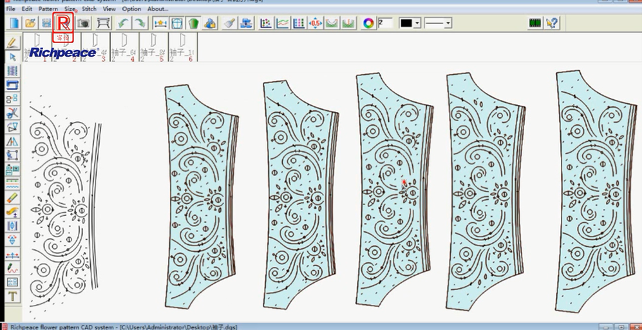Open the Stitch menu

point(89,9)
